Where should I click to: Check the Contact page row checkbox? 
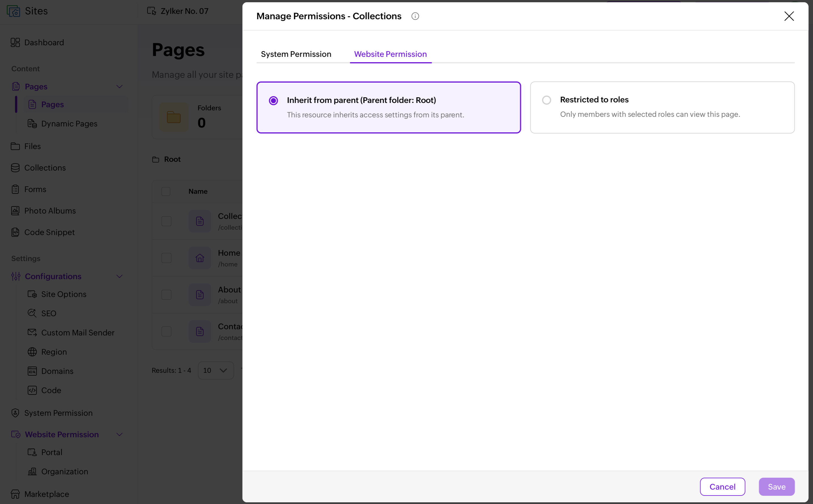point(166,331)
